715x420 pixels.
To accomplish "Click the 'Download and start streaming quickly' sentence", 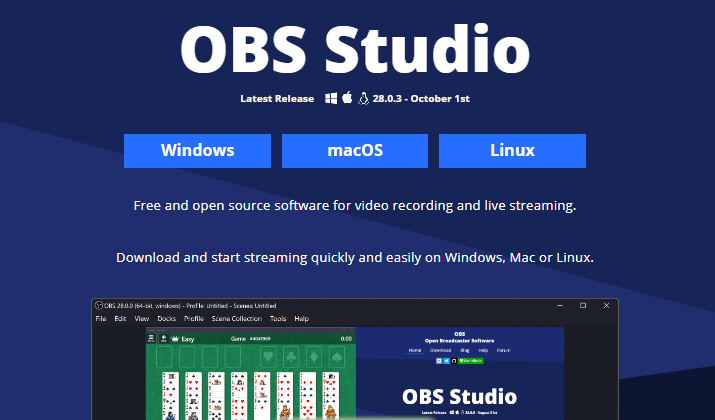I will point(355,258).
